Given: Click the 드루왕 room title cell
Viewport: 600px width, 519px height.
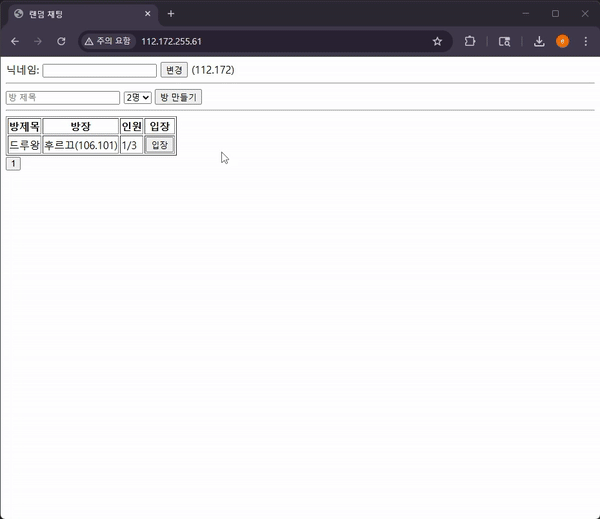Looking at the screenshot, I should click(x=24, y=145).
